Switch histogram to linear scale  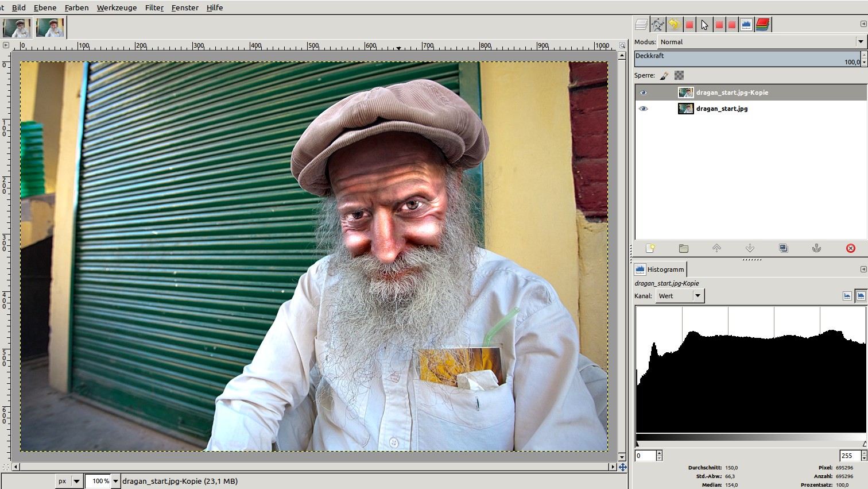(x=847, y=296)
